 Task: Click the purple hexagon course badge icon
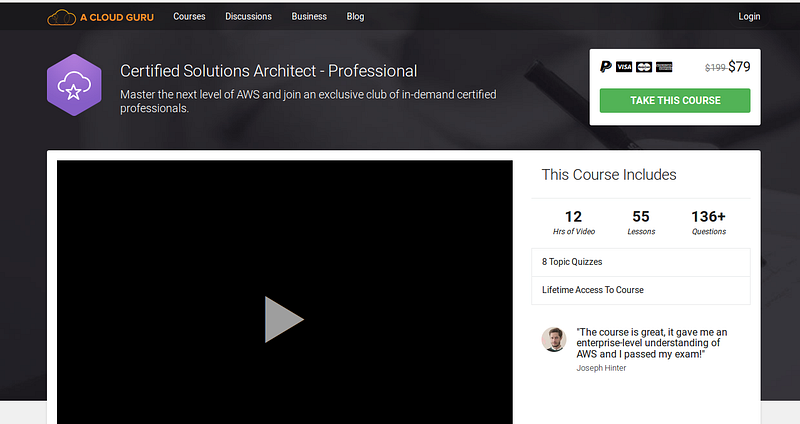[74, 85]
